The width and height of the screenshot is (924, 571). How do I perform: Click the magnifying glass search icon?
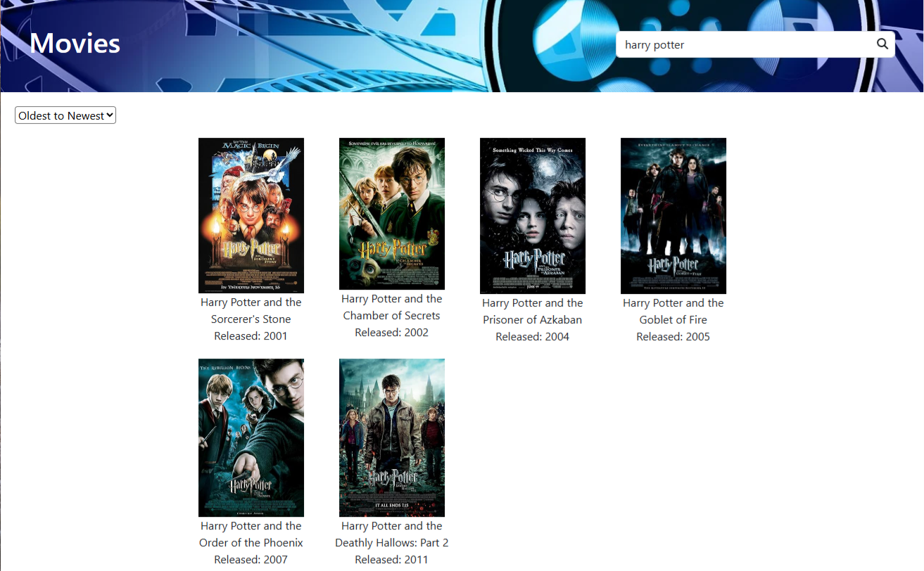(x=882, y=44)
